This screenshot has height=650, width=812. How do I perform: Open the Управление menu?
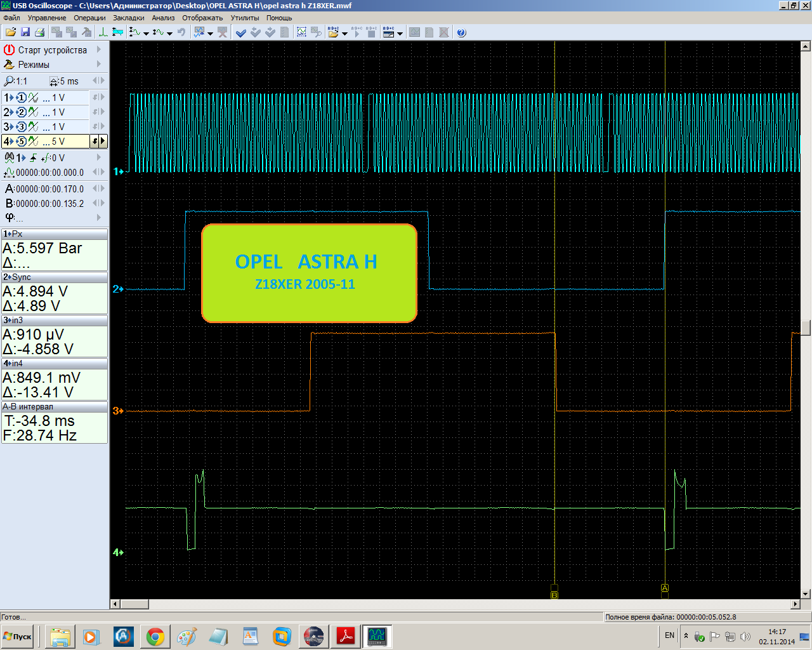[x=47, y=18]
